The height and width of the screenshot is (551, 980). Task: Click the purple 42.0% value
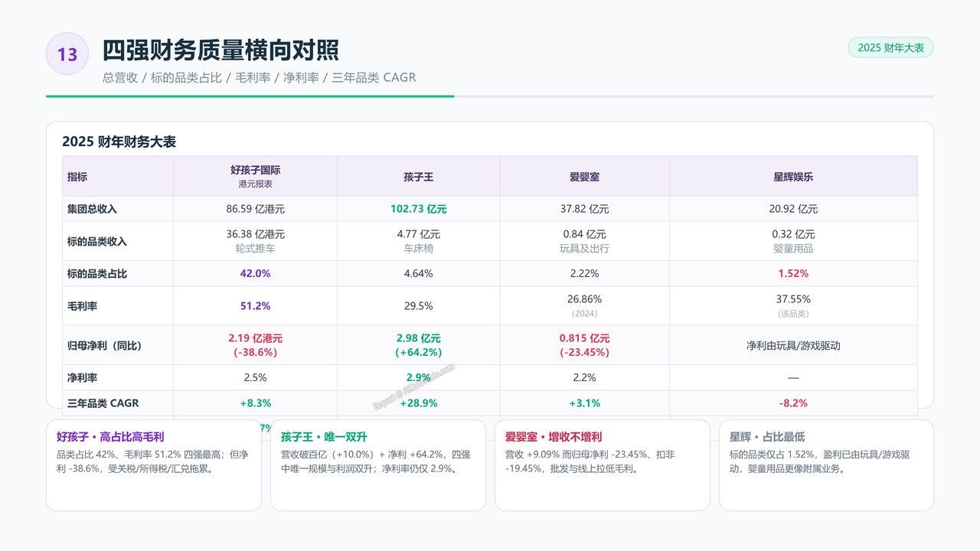point(256,273)
